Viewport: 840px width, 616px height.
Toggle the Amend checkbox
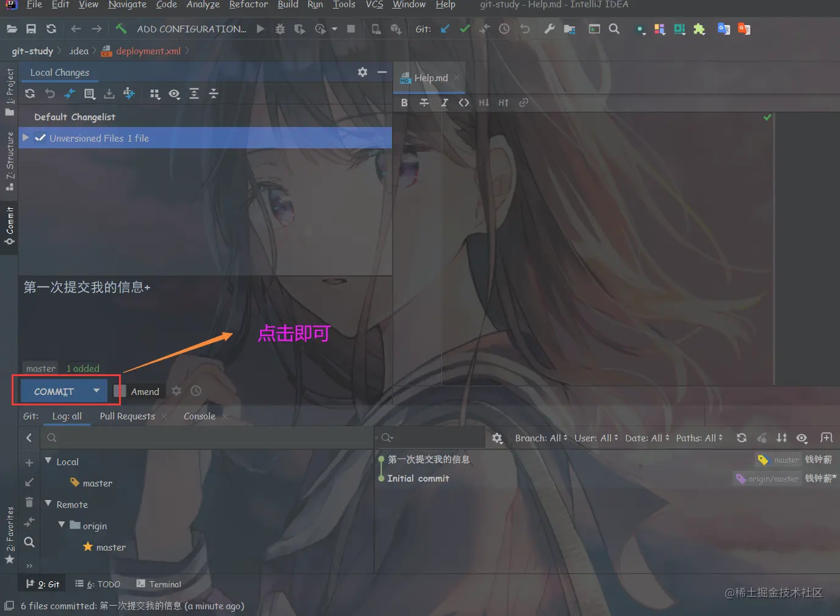pos(120,391)
